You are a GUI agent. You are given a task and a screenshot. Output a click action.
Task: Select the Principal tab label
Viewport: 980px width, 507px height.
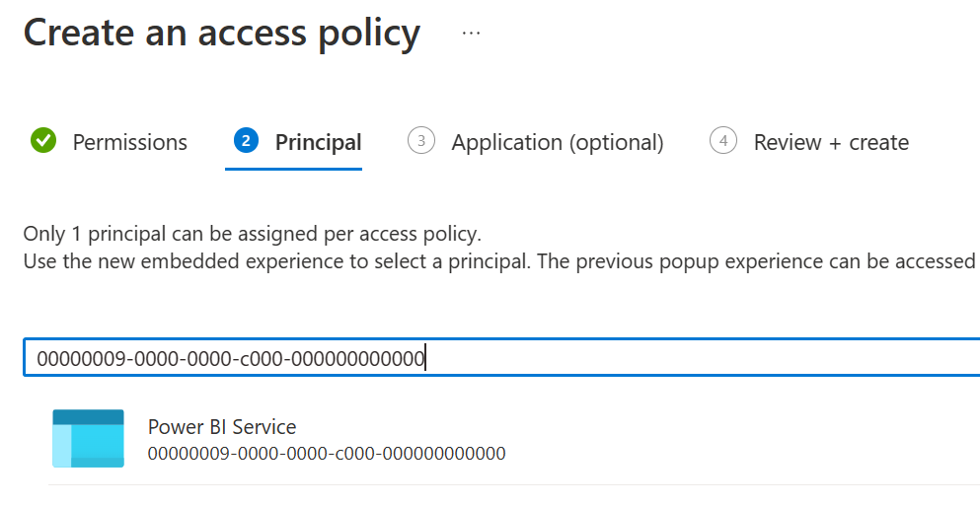pos(318,142)
